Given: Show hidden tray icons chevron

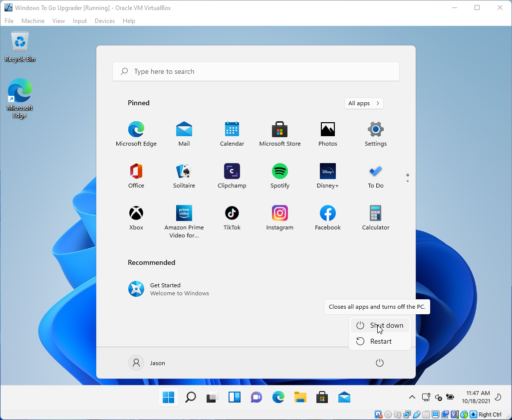Looking at the screenshot, I should point(412,397).
